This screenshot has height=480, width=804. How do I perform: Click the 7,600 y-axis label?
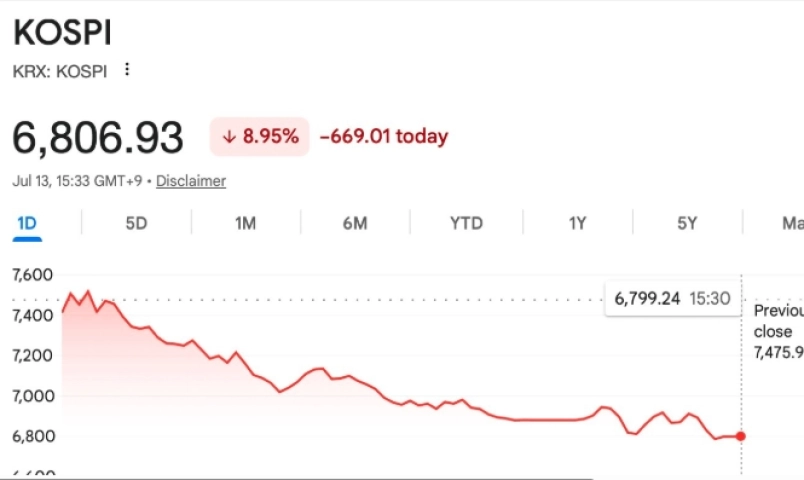(33, 275)
